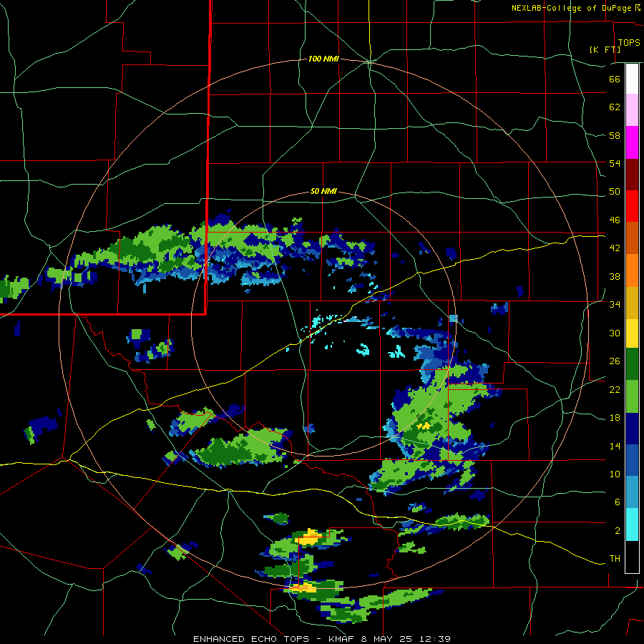This screenshot has height=644, width=644.
Task: Click the bright red legend swatch
Action: tap(632, 206)
